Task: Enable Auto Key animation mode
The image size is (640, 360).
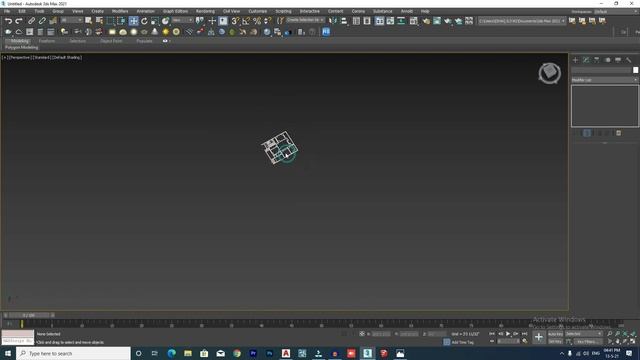Action: (556, 334)
